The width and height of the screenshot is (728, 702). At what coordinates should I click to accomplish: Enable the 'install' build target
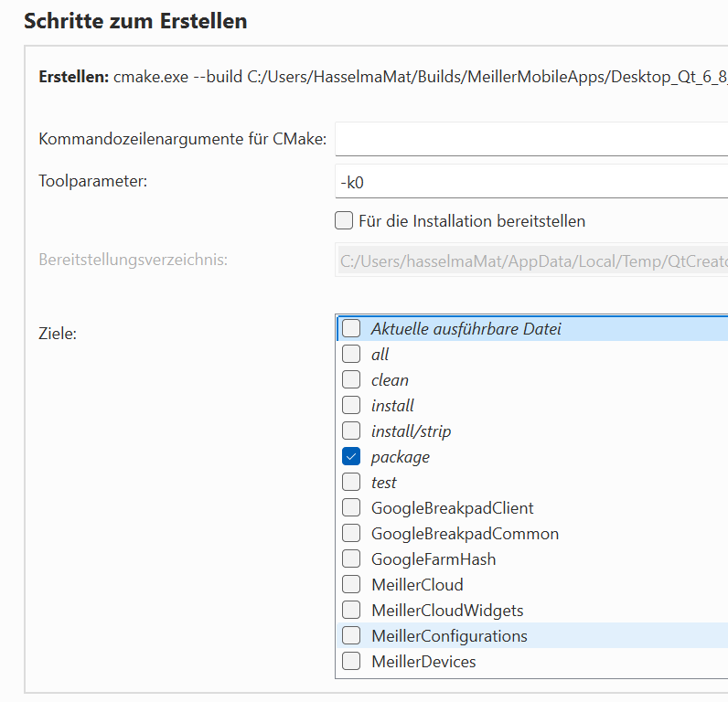[x=351, y=406]
